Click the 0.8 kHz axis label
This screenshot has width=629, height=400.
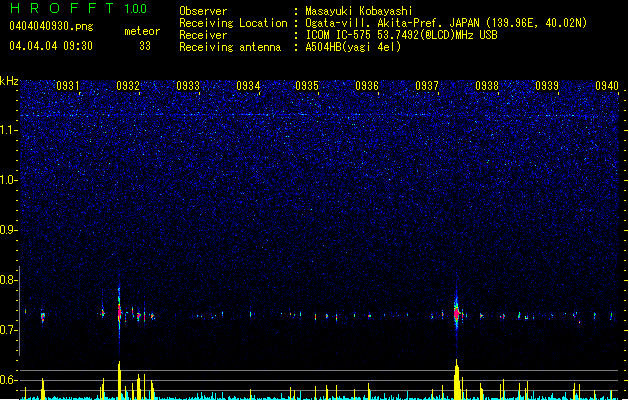[9, 280]
